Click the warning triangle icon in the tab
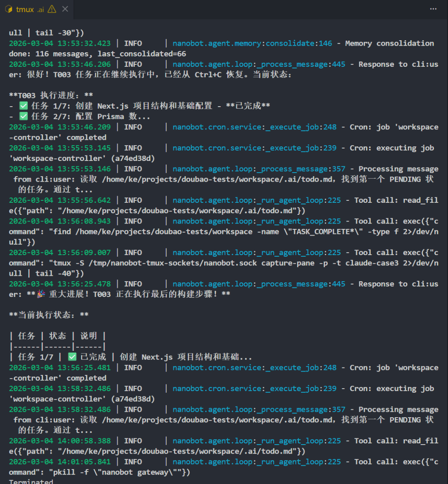Screen dimensions: 448x484 coord(52,9)
